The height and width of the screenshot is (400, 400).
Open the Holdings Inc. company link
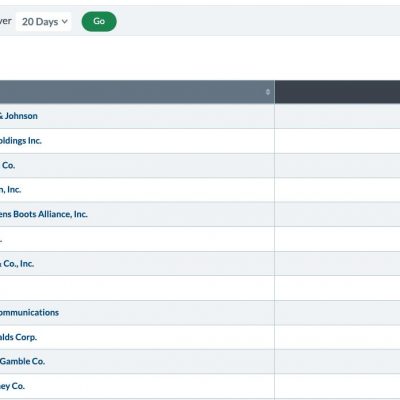[x=21, y=141]
